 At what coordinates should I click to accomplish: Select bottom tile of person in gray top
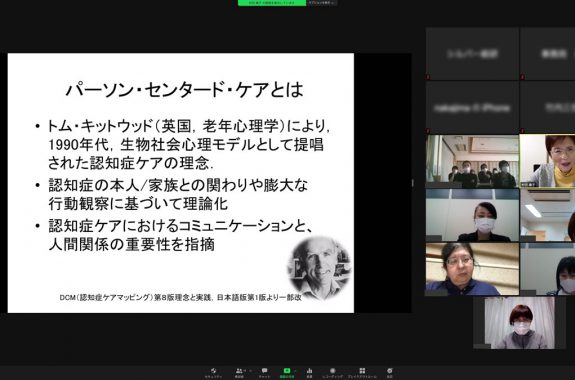pyautogui.click(x=519, y=323)
